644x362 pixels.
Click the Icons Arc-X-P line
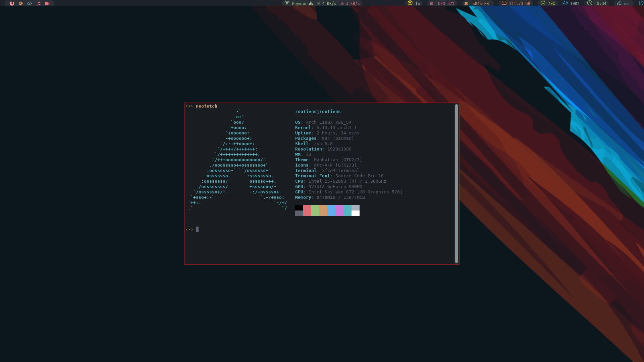[326, 165]
